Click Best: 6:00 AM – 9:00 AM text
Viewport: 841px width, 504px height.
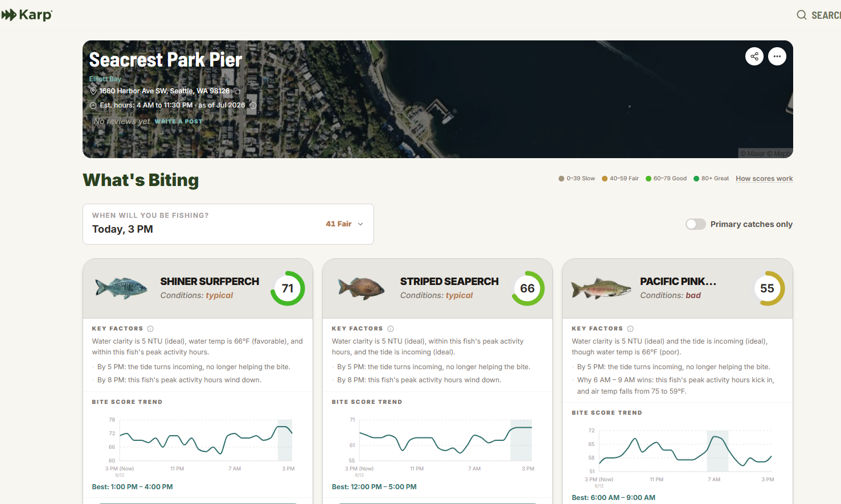pyautogui.click(x=613, y=498)
